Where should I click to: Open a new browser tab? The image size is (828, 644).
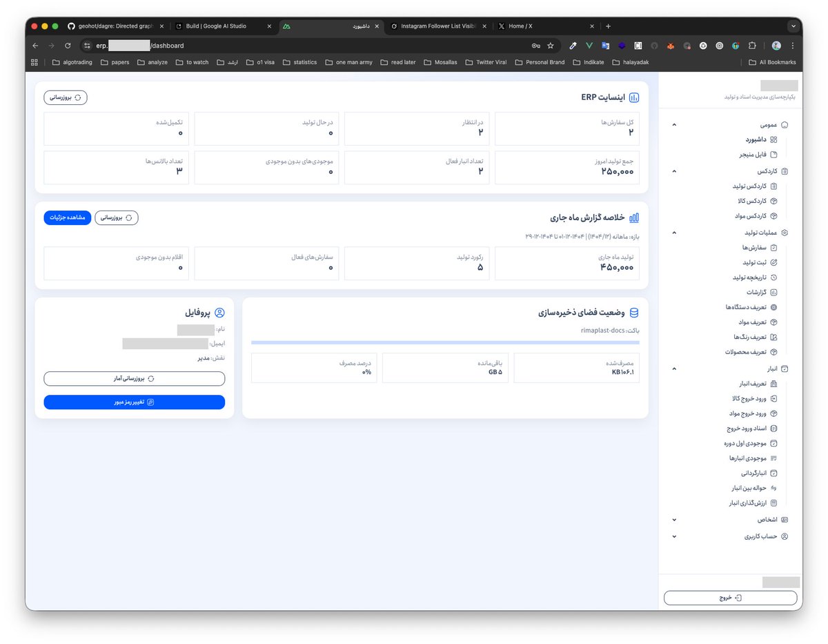point(608,26)
